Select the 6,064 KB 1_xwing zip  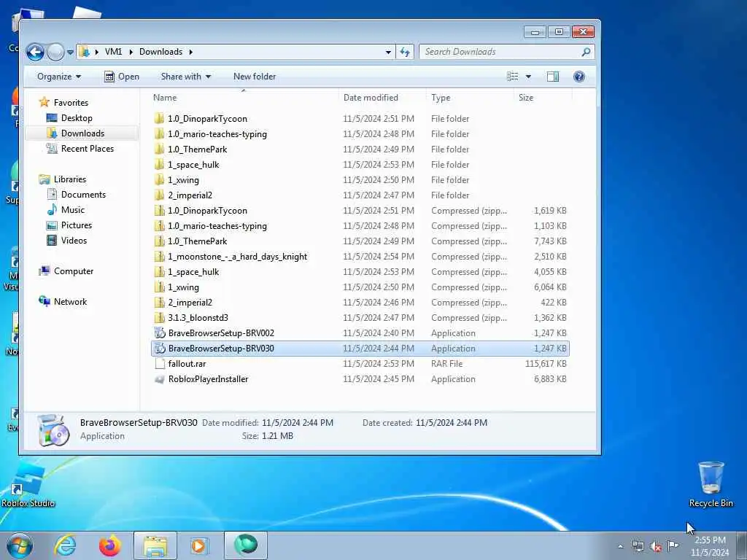click(360, 287)
